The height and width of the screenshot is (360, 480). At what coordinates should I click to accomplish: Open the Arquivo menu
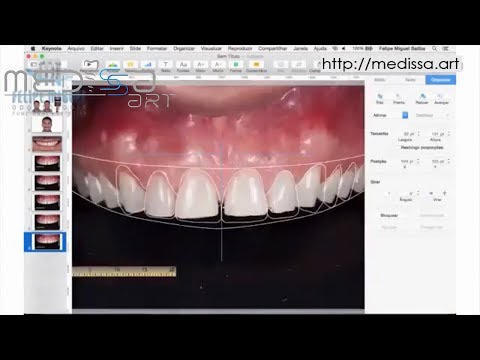pyautogui.click(x=76, y=49)
